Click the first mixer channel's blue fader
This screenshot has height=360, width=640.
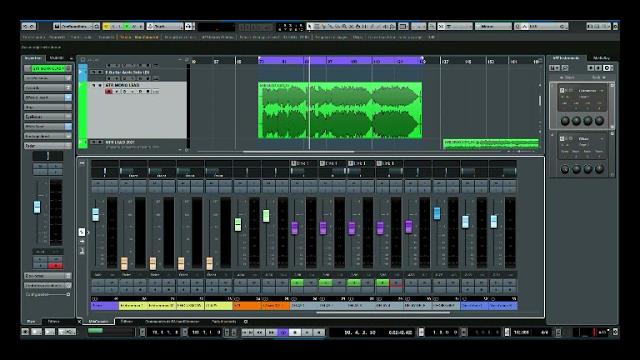click(96, 215)
